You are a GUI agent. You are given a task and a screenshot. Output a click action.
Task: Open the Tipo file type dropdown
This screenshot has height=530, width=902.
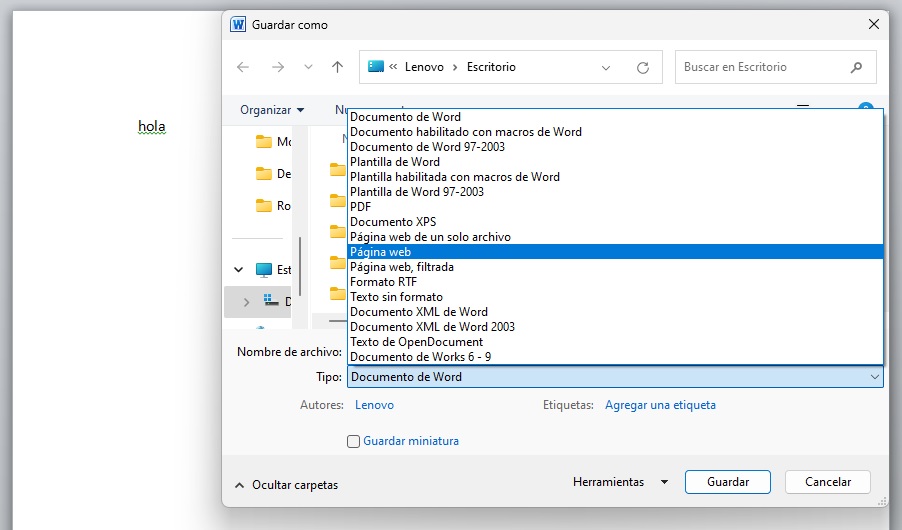[614, 377]
